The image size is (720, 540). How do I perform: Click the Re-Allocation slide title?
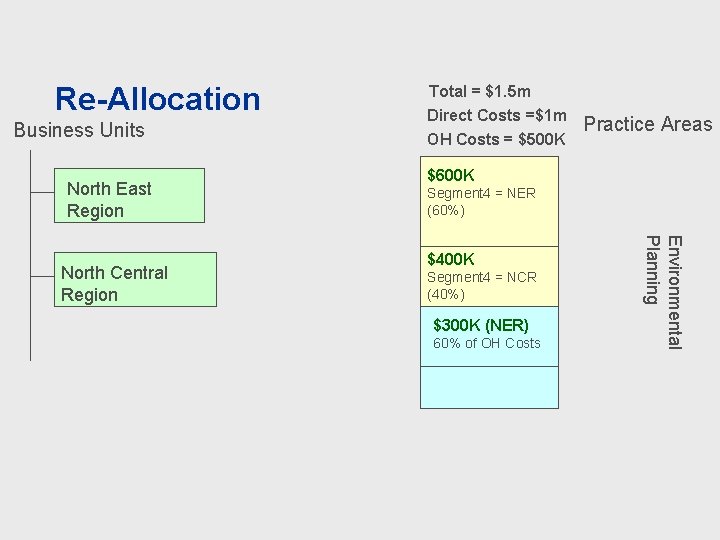click(x=157, y=99)
